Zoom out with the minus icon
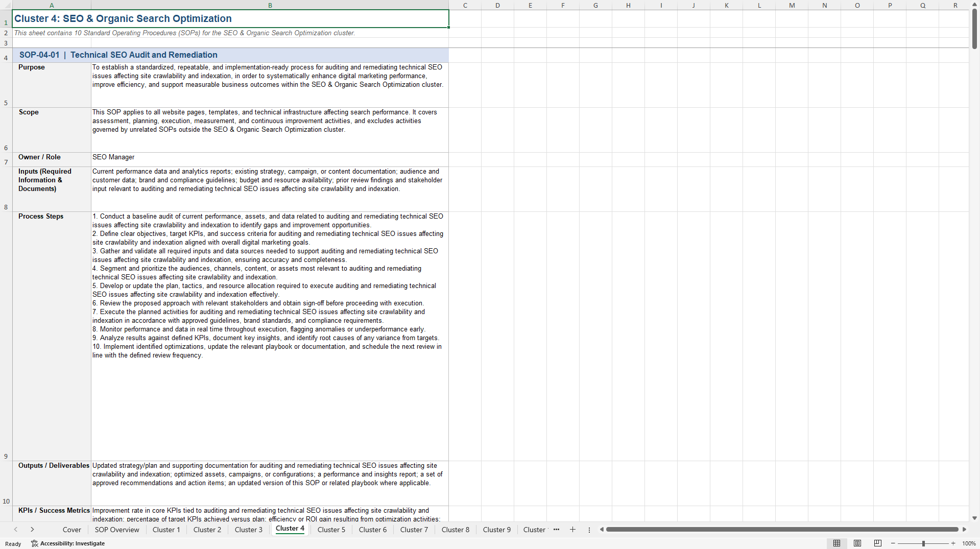 [893, 543]
